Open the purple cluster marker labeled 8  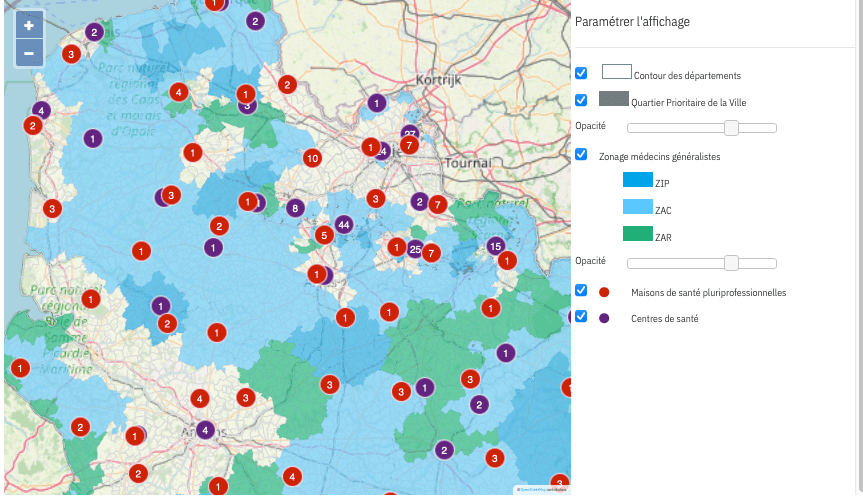(x=294, y=208)
